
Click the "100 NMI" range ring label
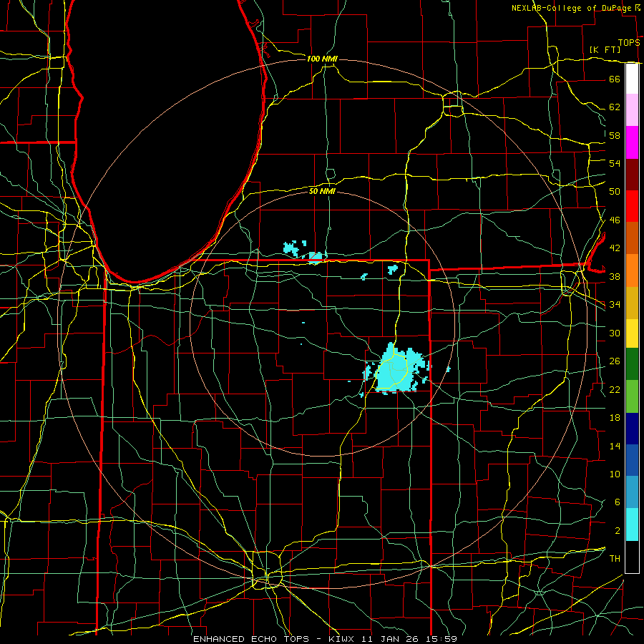(x=322, y=59)
